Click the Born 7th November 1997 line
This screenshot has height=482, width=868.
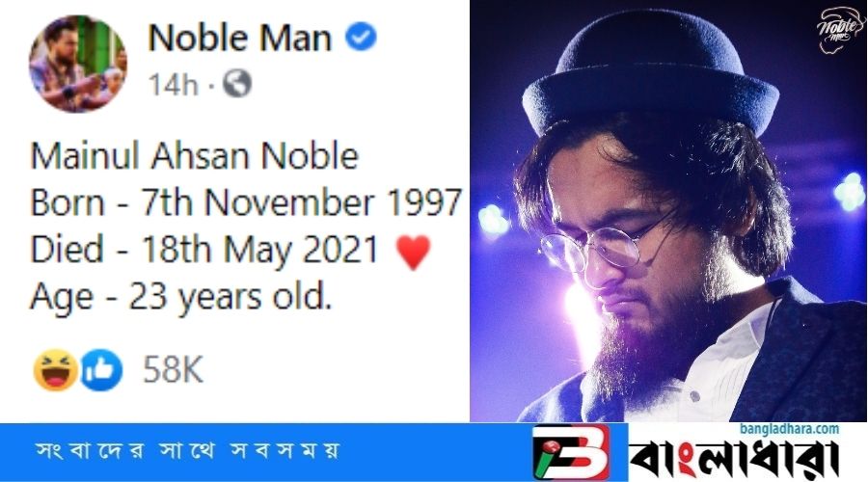(x=246, y=202)
